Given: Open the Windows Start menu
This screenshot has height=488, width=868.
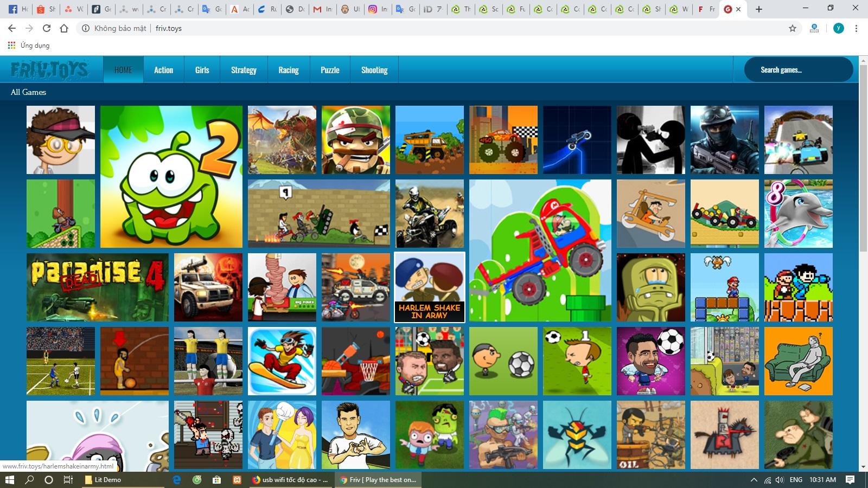Looking at the screenshot, I should [x=11, y=479].
